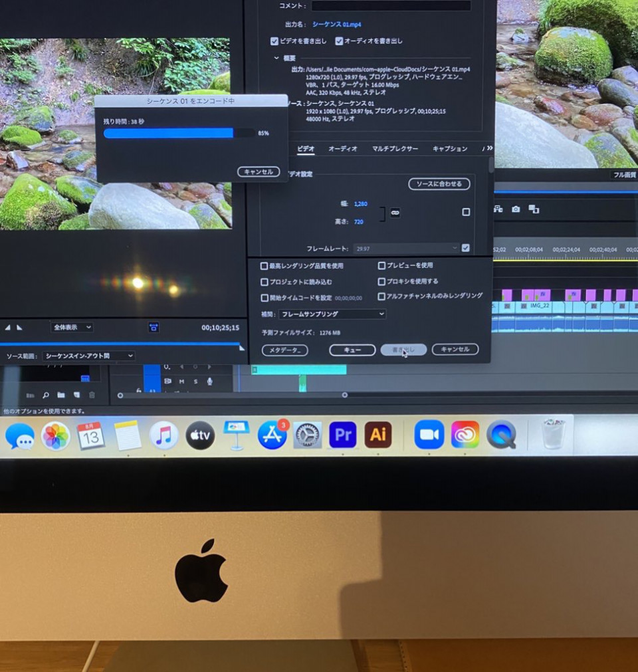
Task: Open the キャプション tab
Action: click(x=450, y=149)
